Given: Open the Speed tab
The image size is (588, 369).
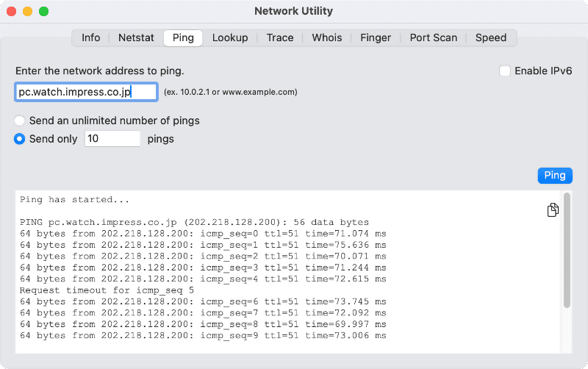Looking at the screenshot, I should click(x=491, y=38).
